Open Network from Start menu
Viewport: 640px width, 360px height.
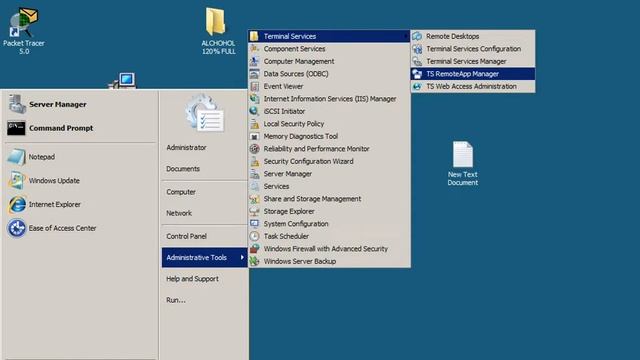(179, 213)
